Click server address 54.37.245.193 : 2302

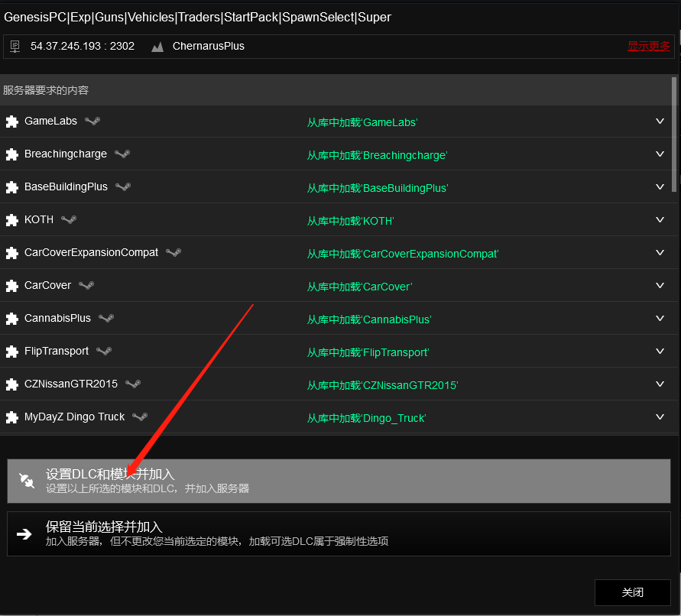[83, 46]
